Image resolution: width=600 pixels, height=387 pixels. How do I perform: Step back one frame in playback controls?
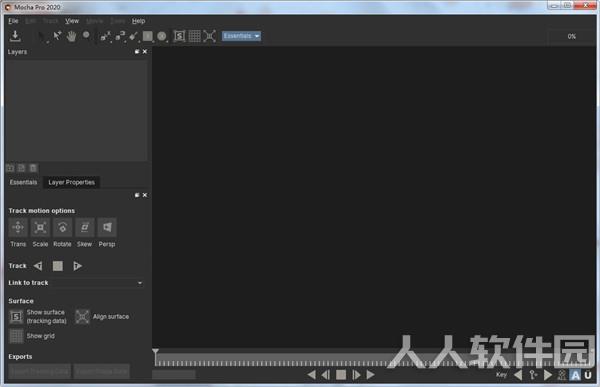click(x=326, y=375)
